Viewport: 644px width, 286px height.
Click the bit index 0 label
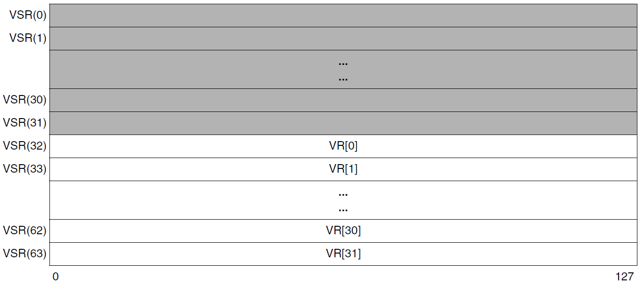click(56, 277)
